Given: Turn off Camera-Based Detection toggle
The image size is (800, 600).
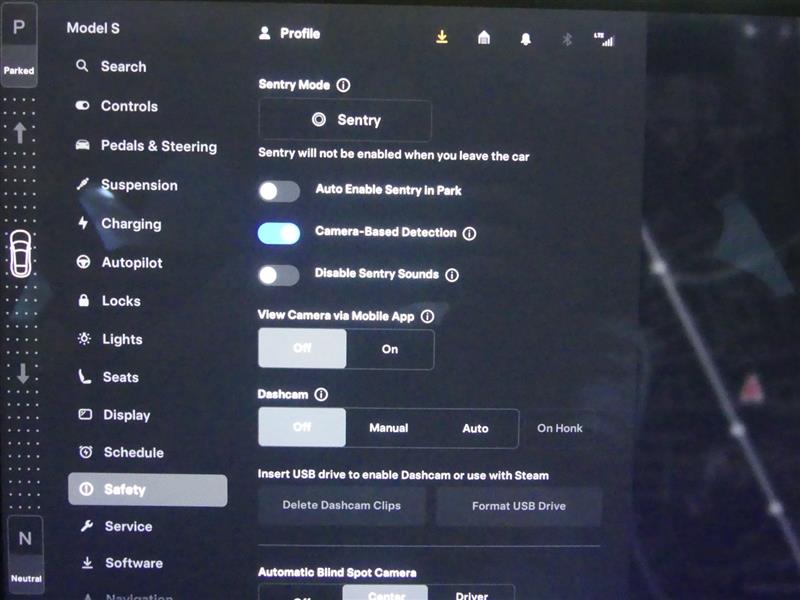Looking at the screenshot, I should pyautogui.click(x=279, y=234).
